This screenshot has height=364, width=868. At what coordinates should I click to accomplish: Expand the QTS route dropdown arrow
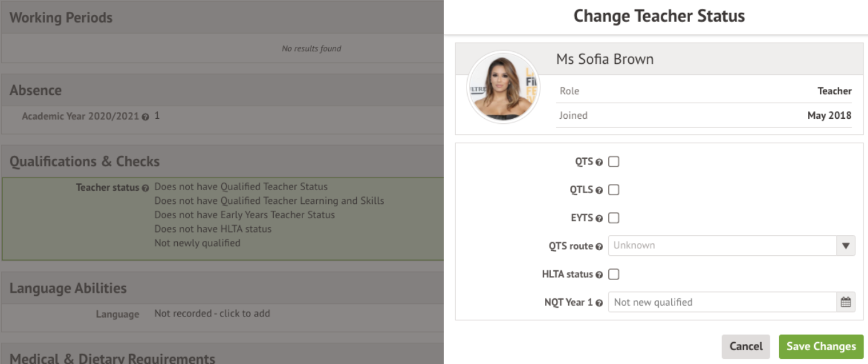pyautogui.click(x=845, y=246)
